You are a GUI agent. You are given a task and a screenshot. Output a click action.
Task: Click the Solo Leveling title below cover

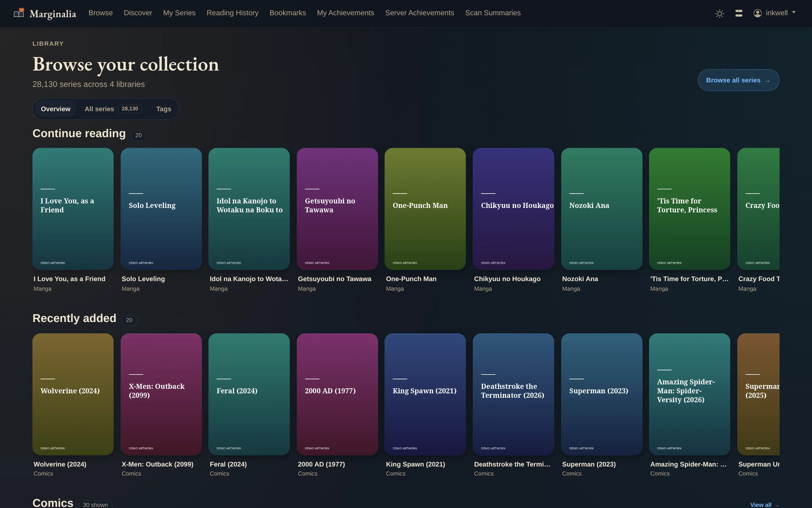pos(143,279)
